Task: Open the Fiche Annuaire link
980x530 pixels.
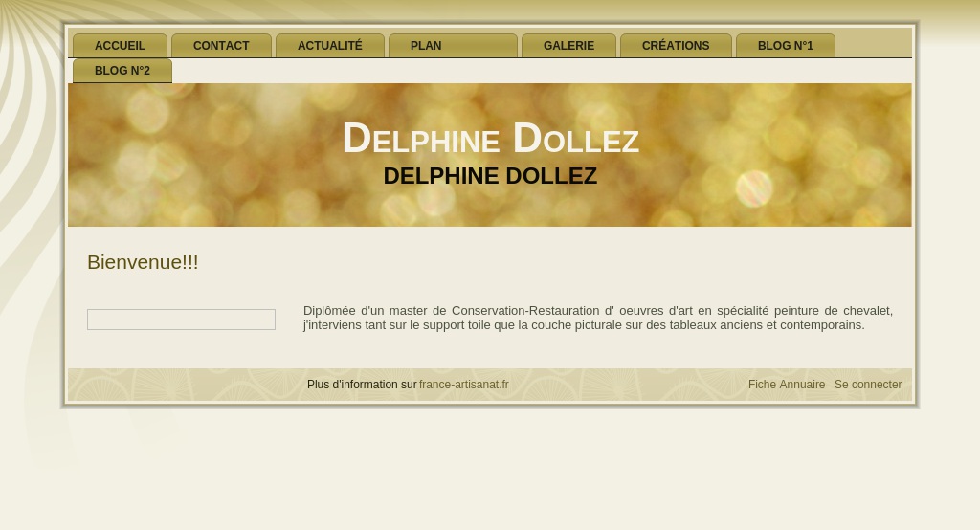Action: (787, 385)
